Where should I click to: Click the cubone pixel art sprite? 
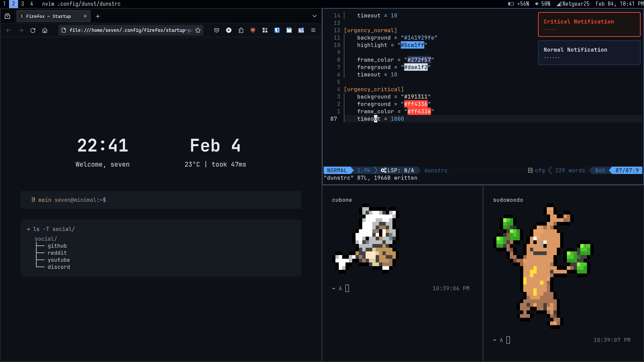pos(366,238)
